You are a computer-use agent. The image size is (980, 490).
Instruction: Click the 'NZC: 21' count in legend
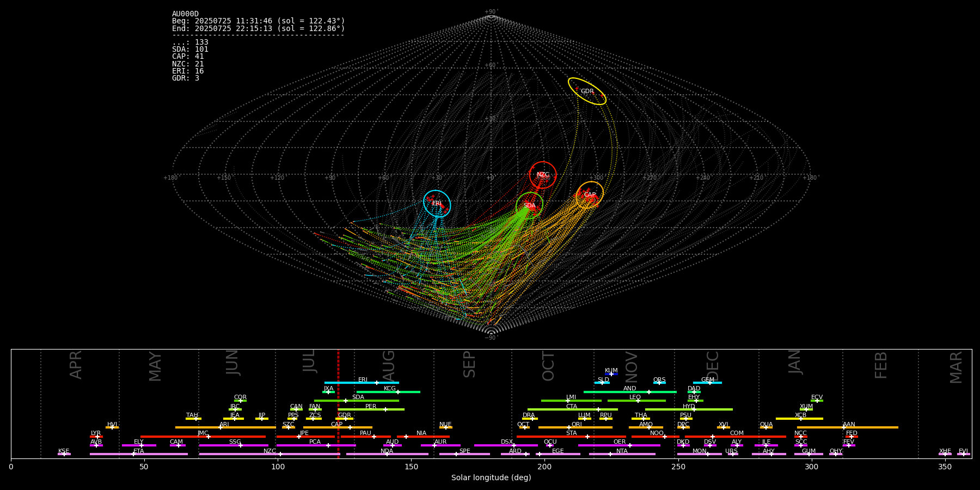[188, 64]
